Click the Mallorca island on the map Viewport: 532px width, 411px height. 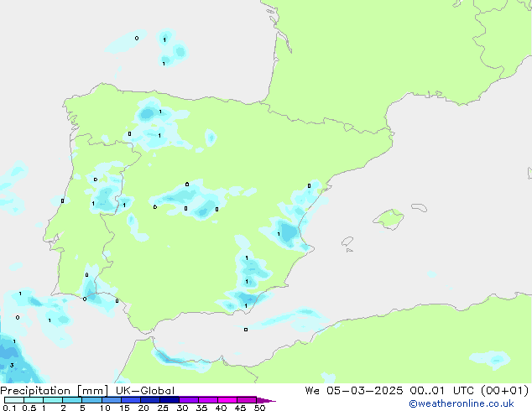[x=389, y=219]
